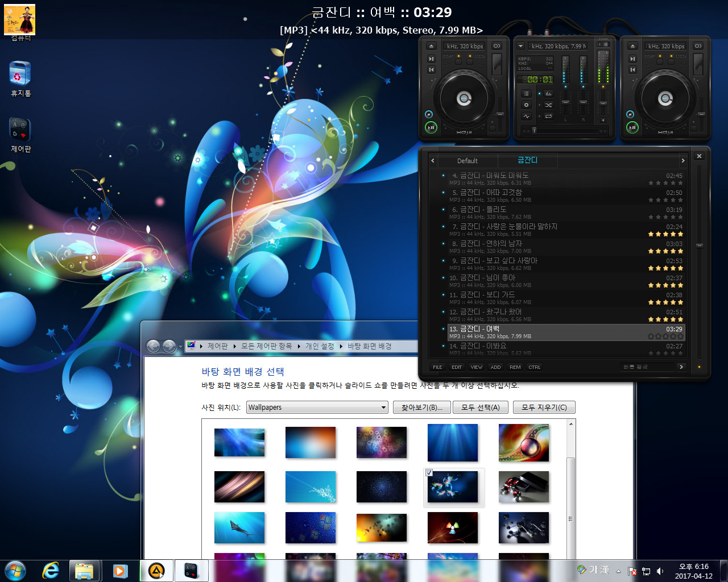Open the playlist ADD menu

pos(496,367)
